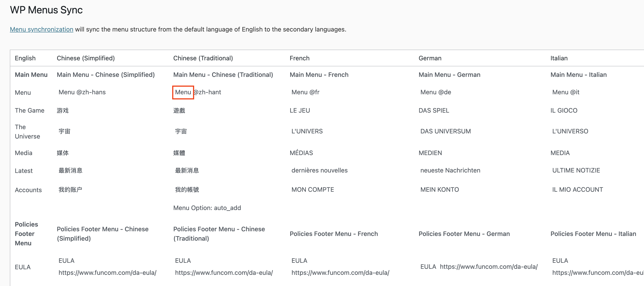Click Menu Option: auto_add text
This screenshot has height=286, width=644.
(x=207, y=208)
